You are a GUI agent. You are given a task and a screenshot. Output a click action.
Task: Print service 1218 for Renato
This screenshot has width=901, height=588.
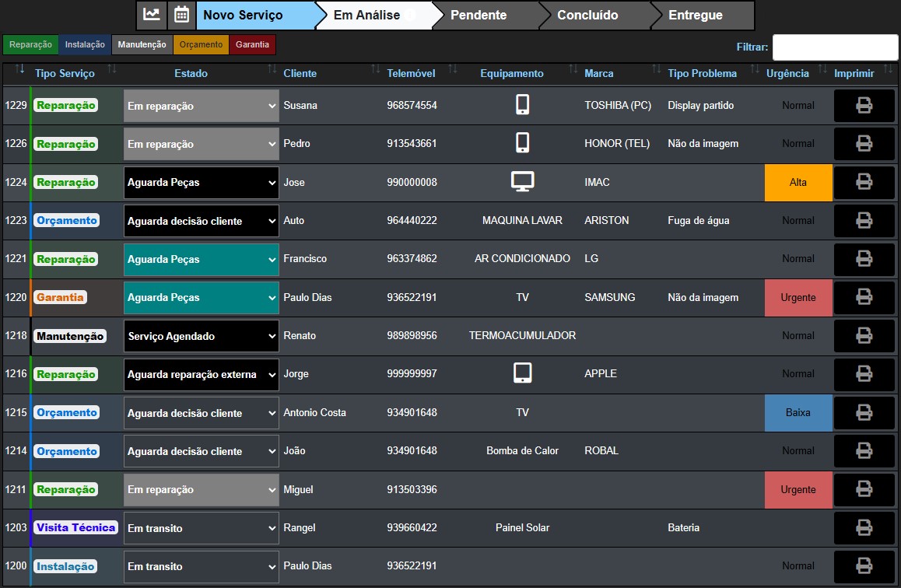click(x=864, y=336)
